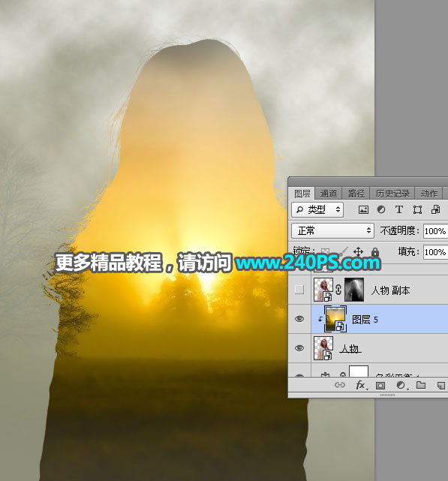Image resolution: width=448 pixels, height=481 pixels.
Task: Open the 路径 (Paths) tab
Action: 356,194
